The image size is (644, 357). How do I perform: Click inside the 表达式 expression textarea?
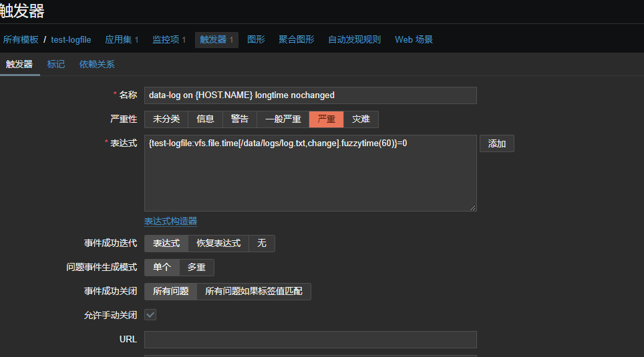pyautogui.click(x=311, y=173)
